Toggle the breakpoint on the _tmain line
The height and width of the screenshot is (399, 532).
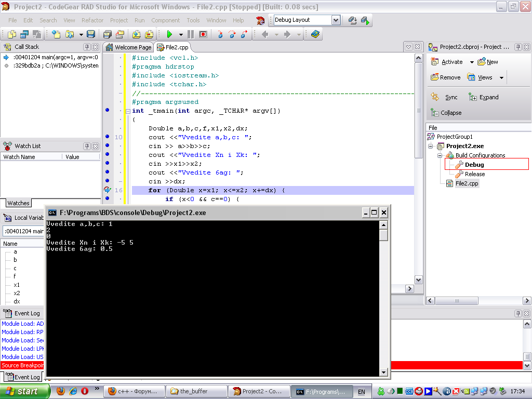point(108,111)
